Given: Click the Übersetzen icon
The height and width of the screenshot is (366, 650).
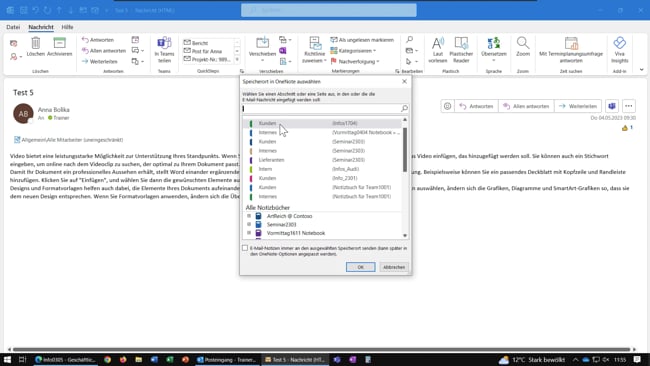Looking at the screenshot, I should coord(494,43).
